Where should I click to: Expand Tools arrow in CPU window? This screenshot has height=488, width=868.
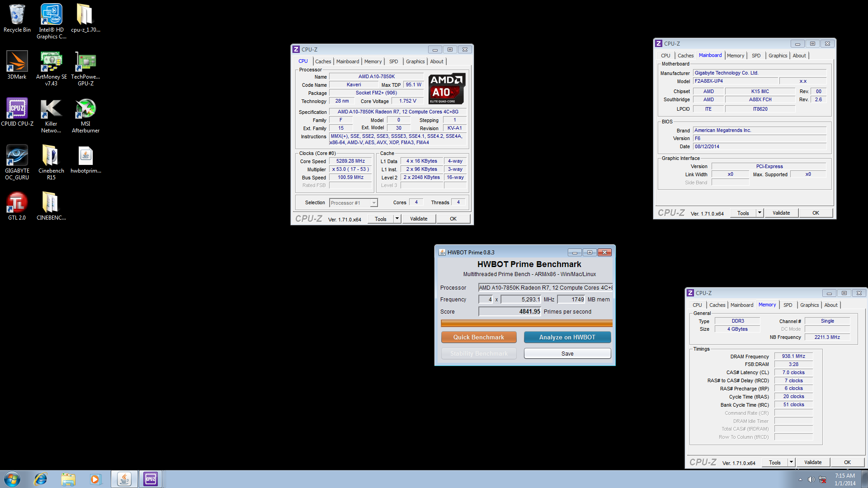click(x=397, y=219)
